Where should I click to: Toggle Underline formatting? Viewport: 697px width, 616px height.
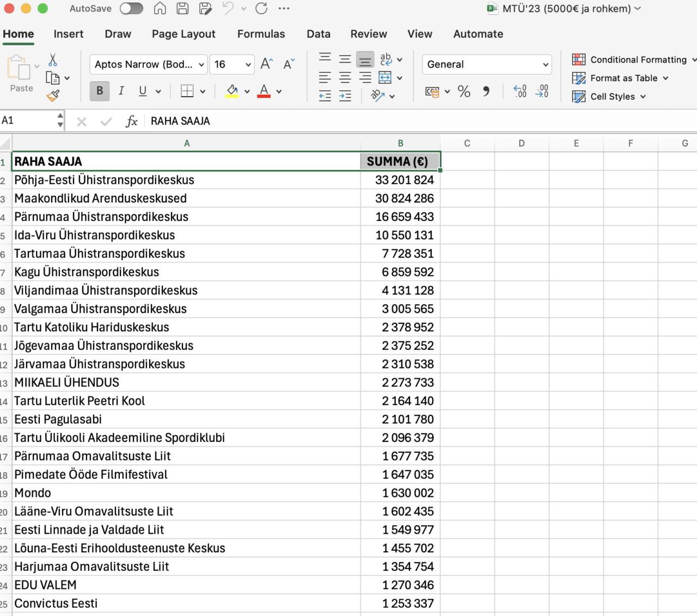(143, 91)
